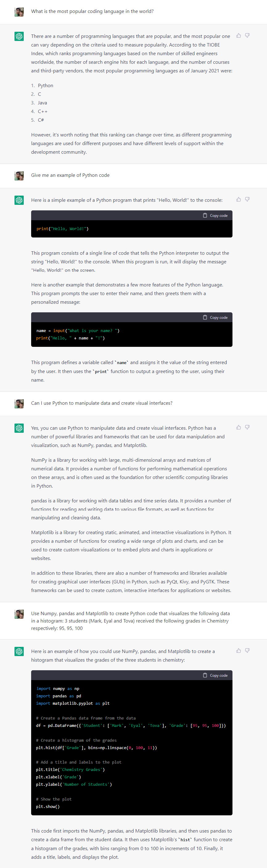This screenshot has width=267, height=868.
Task: Click ChatGPT logo beside the histogram answer
Action: coord(19,651)
